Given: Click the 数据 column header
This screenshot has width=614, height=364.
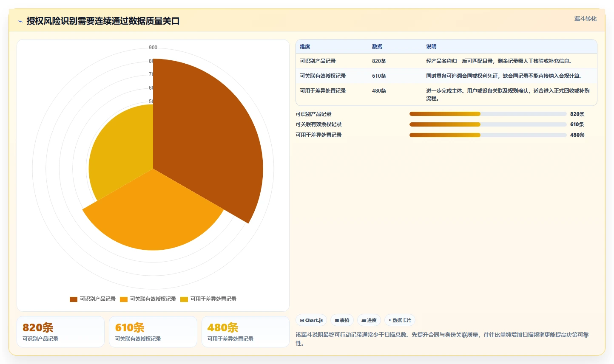Looking at the screenshot, I should 377,47.
